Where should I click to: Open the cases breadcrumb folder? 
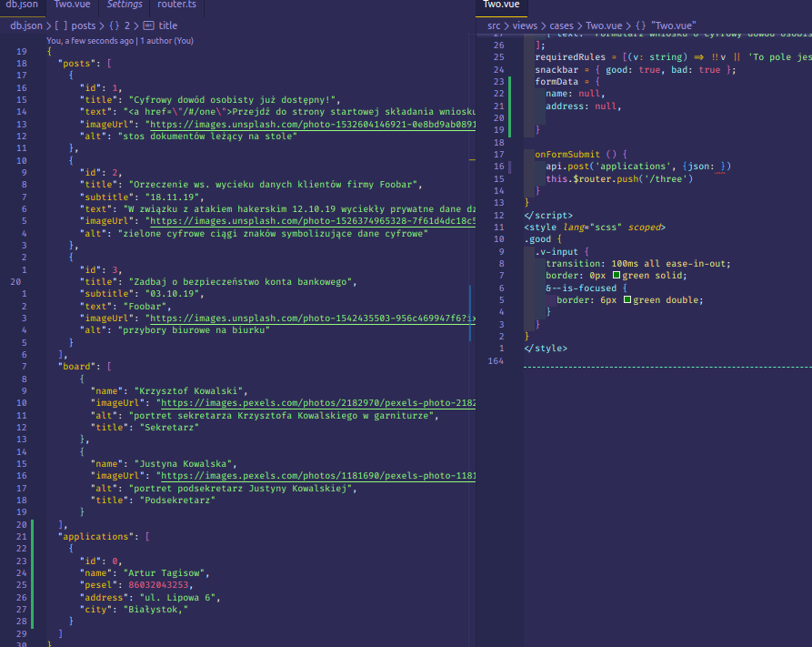[561, 25]
